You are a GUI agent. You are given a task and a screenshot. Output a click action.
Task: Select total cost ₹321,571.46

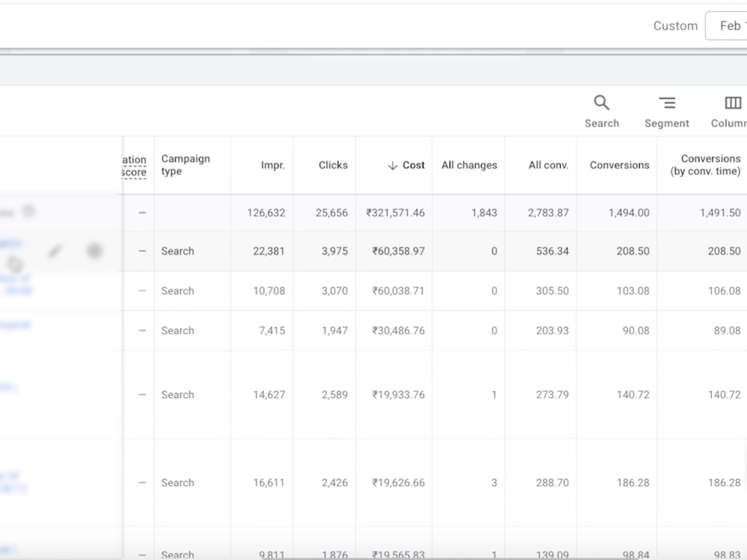[395, 213]
